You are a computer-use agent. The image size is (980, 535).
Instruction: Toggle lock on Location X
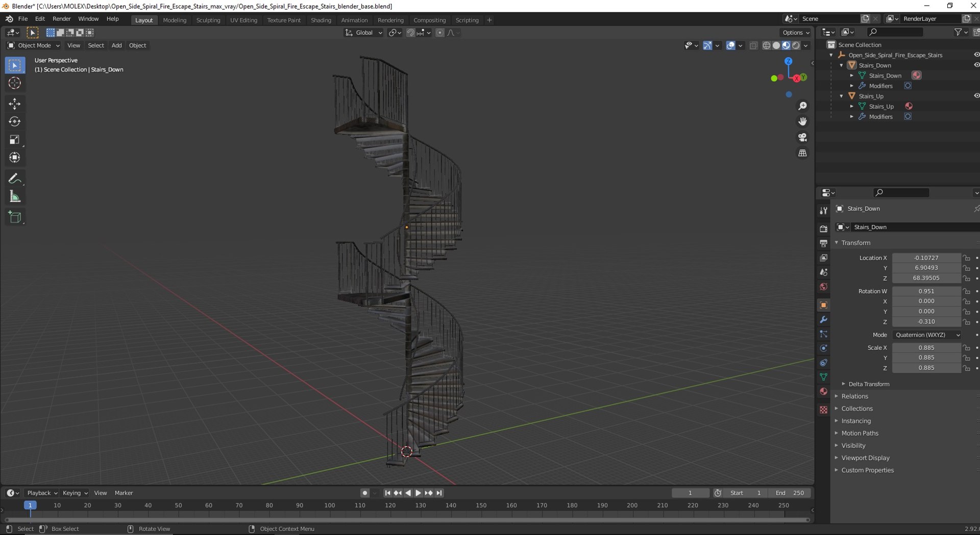point(966,258)
